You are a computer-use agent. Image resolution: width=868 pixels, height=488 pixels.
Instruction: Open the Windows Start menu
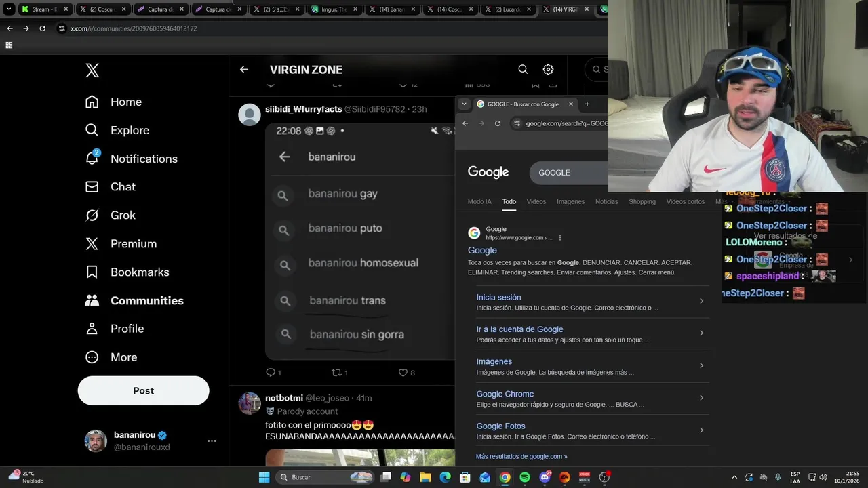coord(264,477)
